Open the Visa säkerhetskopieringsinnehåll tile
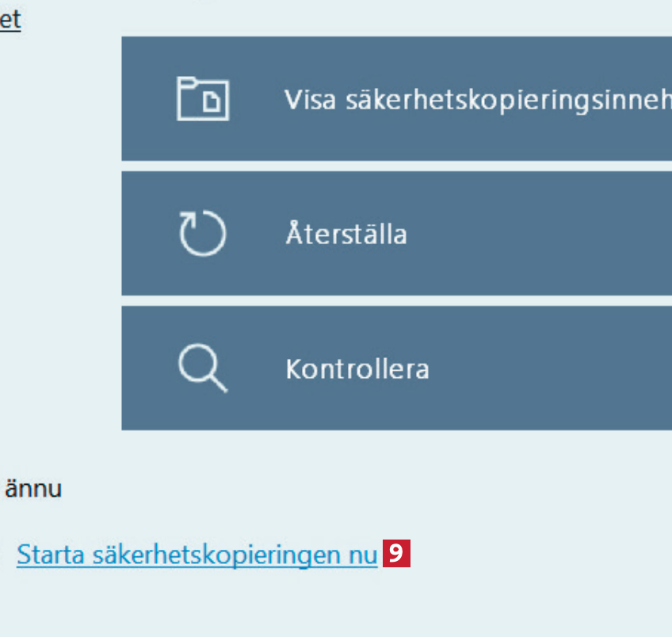Screen dimensions: 672x637 point(396,98)
